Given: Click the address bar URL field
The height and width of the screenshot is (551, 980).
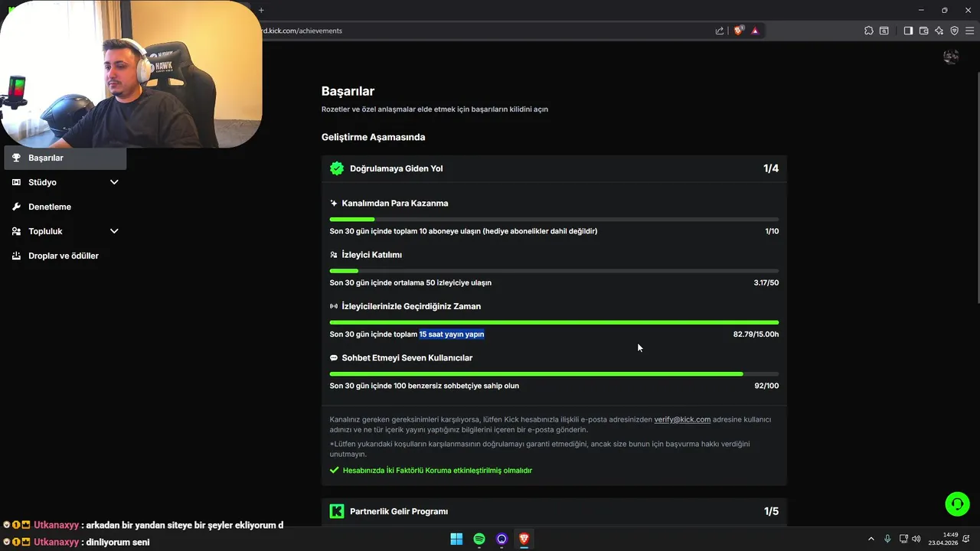Looking at the screenshot, I should pyautogui.click(x=487, y=31).
